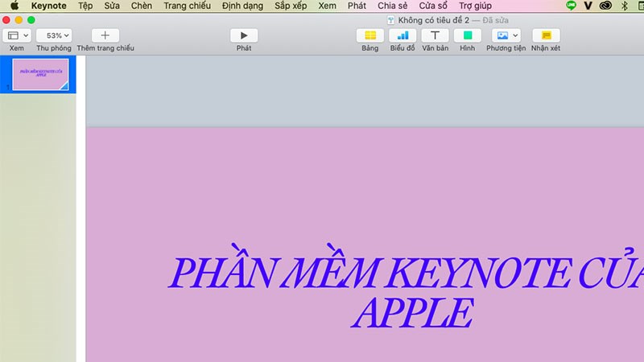Click the Bluetooth status icon
Screen dimensions: 644x362
coord(625,6)
